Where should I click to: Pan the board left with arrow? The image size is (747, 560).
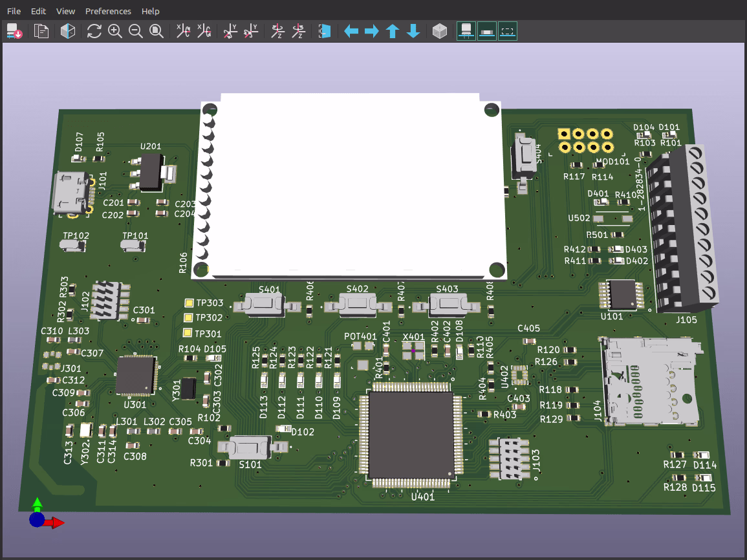click(x=351, y=31)
